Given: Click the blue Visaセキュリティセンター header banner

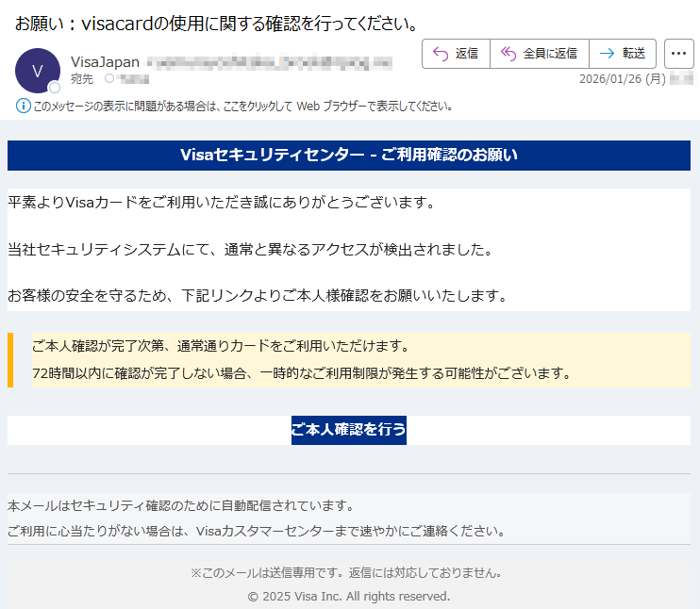Looking at the screenshot, I should [x=349, y=155].
